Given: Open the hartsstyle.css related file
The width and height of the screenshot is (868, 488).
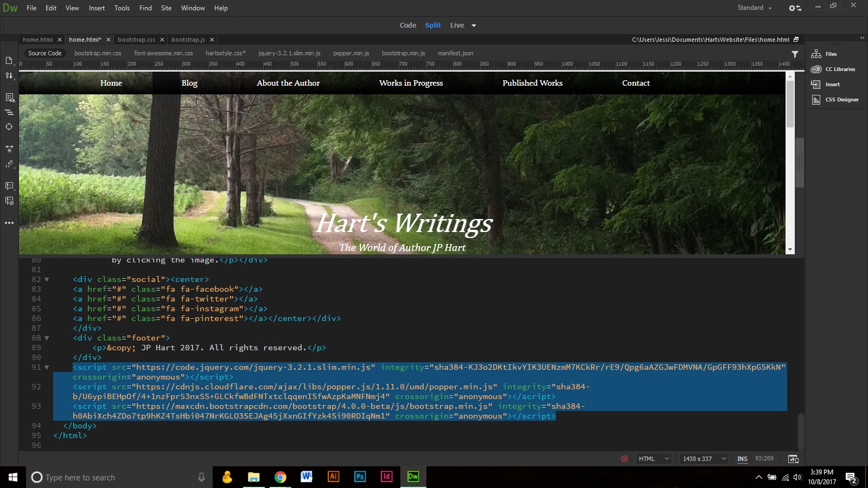Looking at the screenshot, I should point(226,53).
